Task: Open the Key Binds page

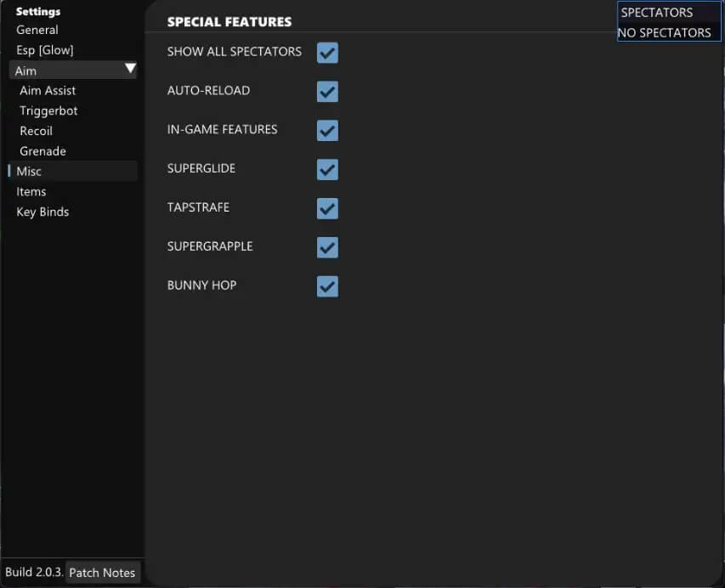Action: click(42, 212)
